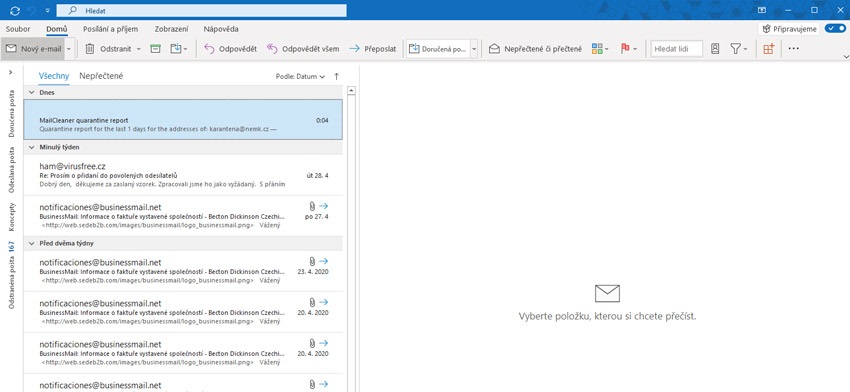Image resolution: width=850 pixels, height=392 pixels.
Task: Open the Customize Quick Access Toolbar dropdown
Action: (48, 10)
